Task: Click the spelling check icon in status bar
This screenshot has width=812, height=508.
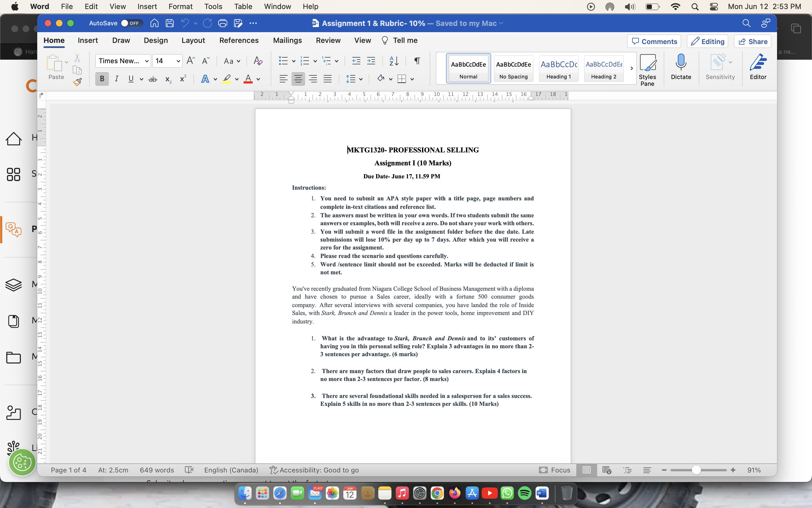Action: tap(189, 470)
